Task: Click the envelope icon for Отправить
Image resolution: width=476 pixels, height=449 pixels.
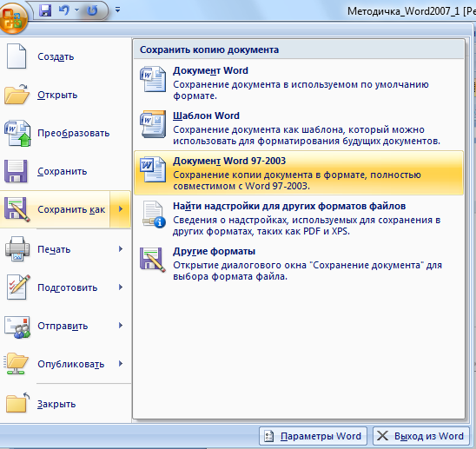Action: click(x=17, y=327)
